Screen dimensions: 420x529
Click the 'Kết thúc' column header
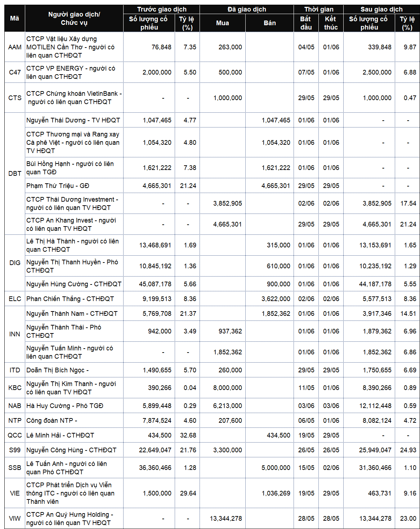click(x=331, y=23)
